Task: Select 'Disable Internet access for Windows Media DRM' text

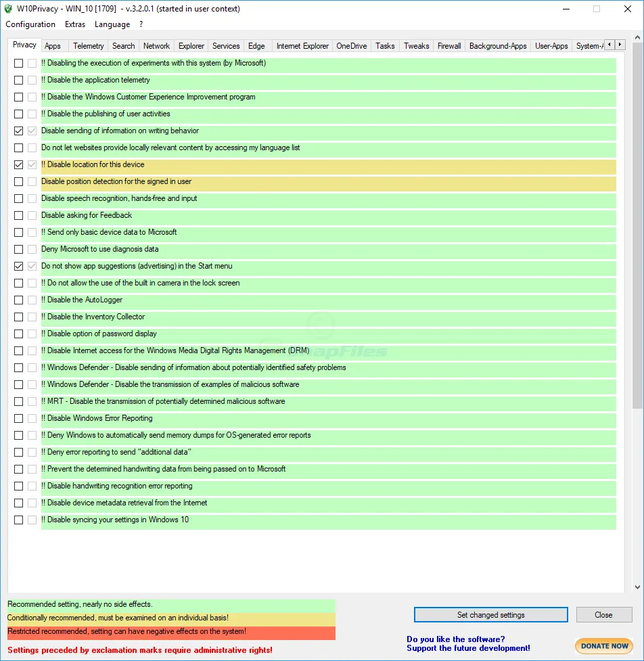Action: pos(175,350)
